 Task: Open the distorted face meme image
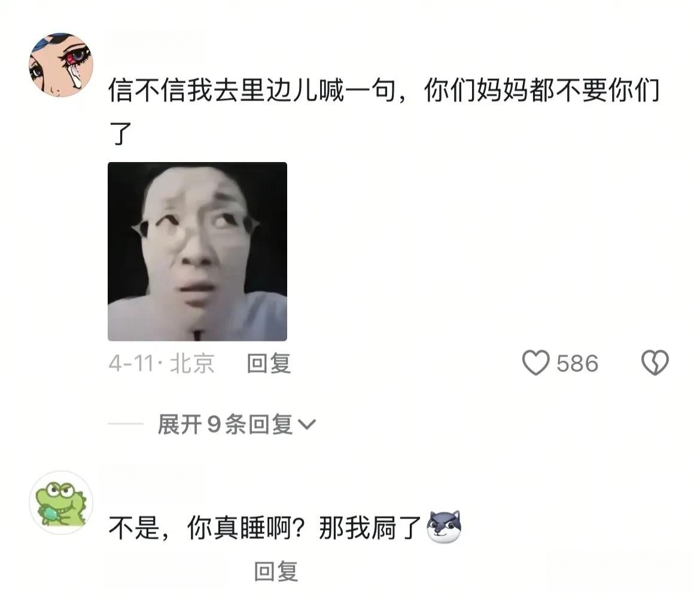[197, 252]
